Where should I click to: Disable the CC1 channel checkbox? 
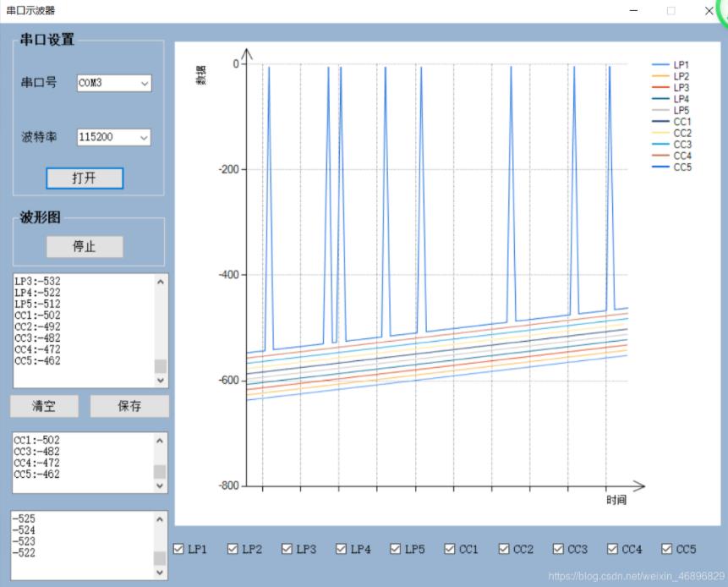pyautogui.click(x=450, y=549)
